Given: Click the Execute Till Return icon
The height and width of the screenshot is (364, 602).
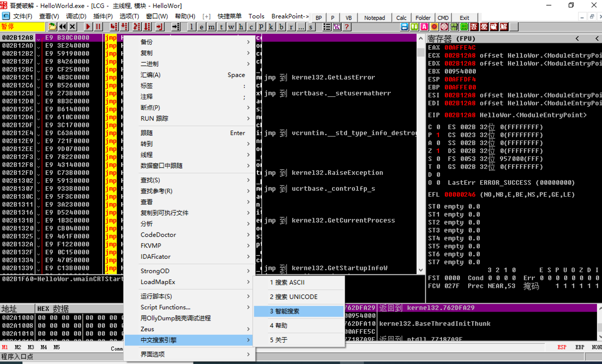Looking at the screenshot, I should (x=160, y=27).
